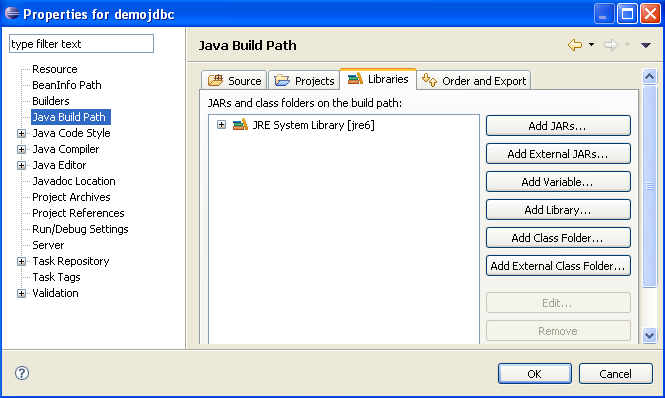665x398 pixels.
Task: Click Add External Class Folder... button
Action: [558, 266]
